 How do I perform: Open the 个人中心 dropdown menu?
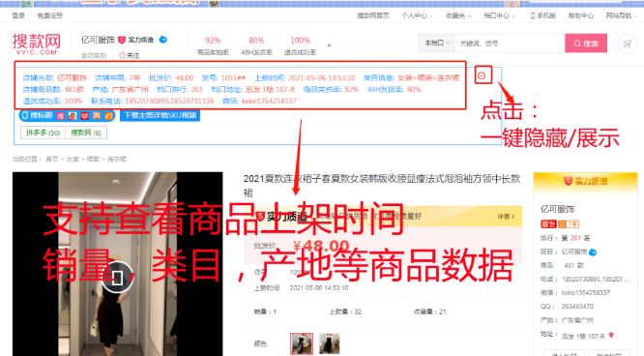tap(418, 15)
